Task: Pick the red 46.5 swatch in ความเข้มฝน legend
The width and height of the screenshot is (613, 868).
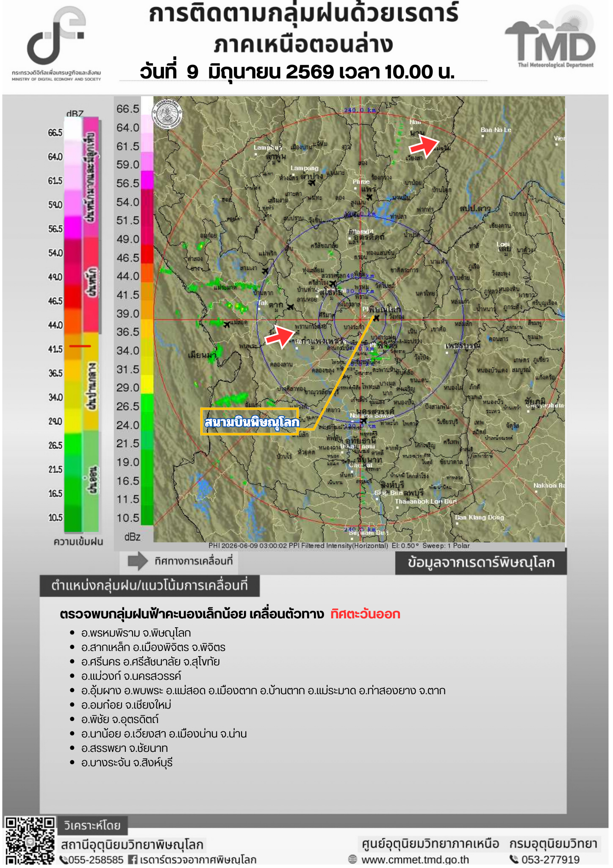Action: [x=73, y=298]
